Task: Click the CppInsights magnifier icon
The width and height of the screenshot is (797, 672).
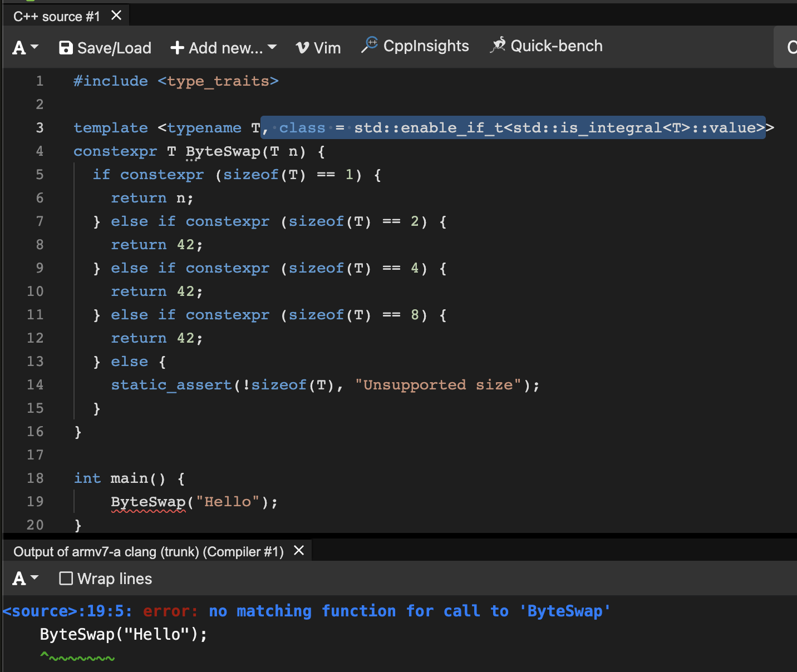Action: [370, 45]
